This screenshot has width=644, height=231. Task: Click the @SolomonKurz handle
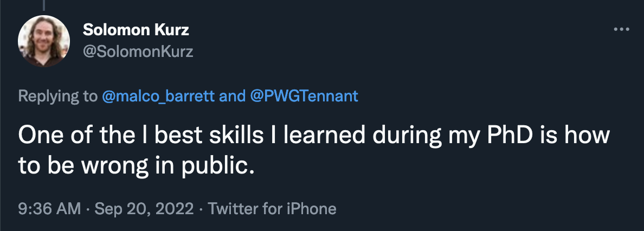(138, 52)
